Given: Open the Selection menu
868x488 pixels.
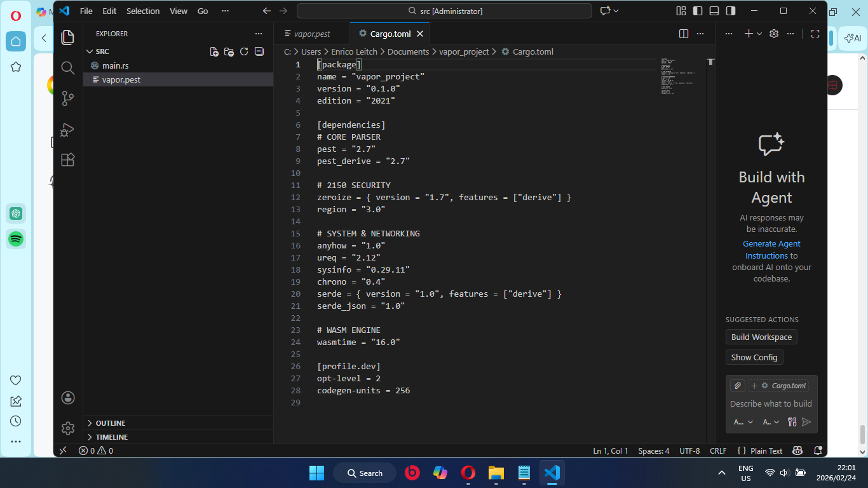Looking at the screenshot, I should click(x=143, y=11).
